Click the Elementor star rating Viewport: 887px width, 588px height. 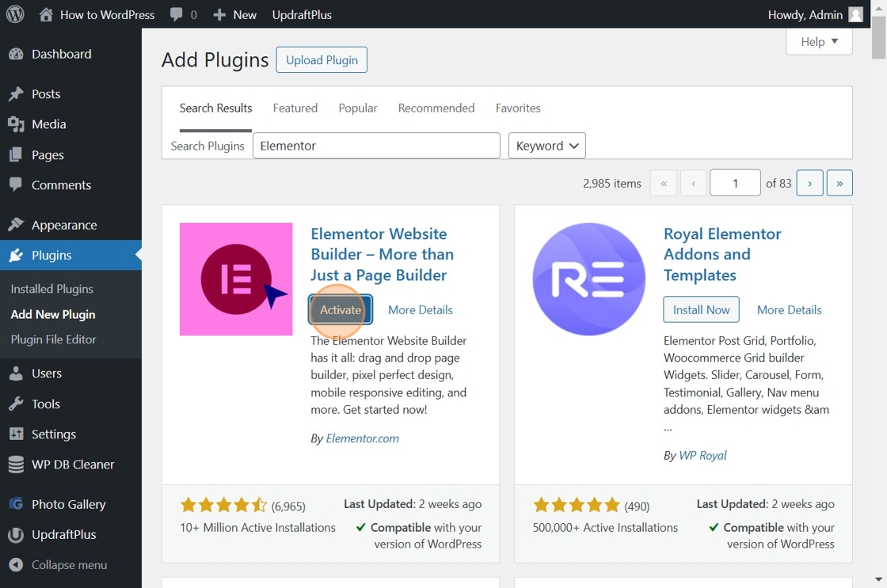pyautogui.click(x=223, y=505)
